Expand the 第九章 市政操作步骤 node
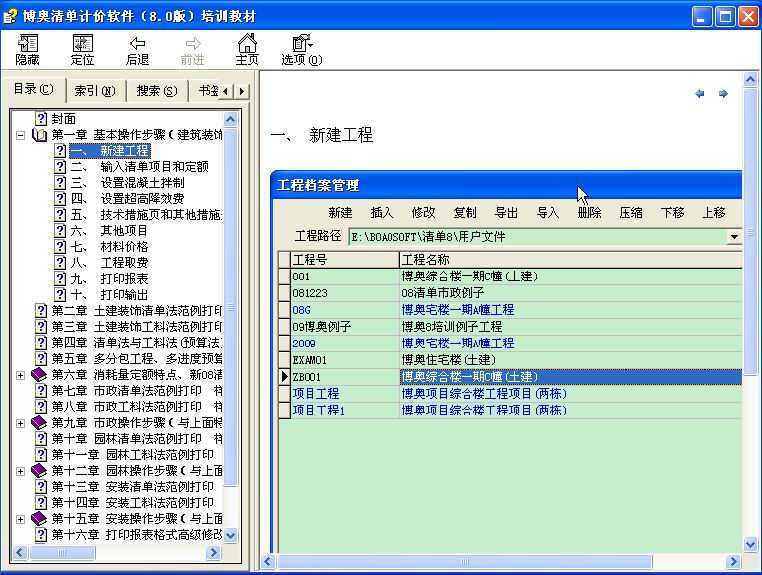The image size is (762, 575). coord(20,423)
